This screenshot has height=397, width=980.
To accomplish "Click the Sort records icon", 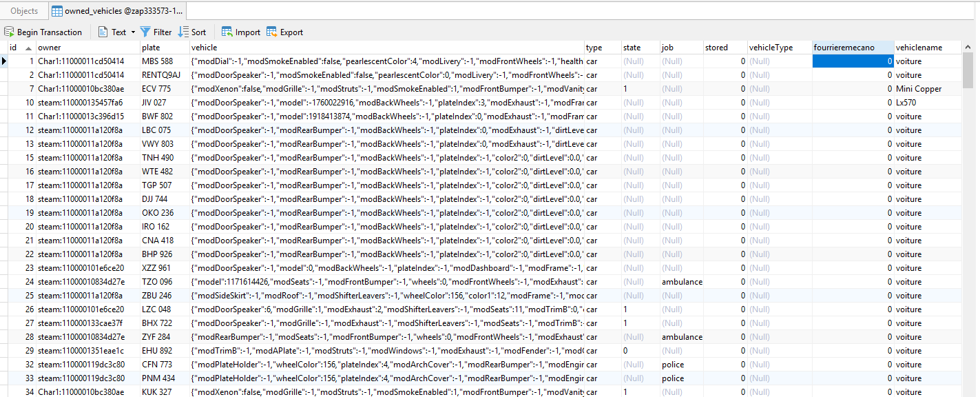I will click(183, 32).
